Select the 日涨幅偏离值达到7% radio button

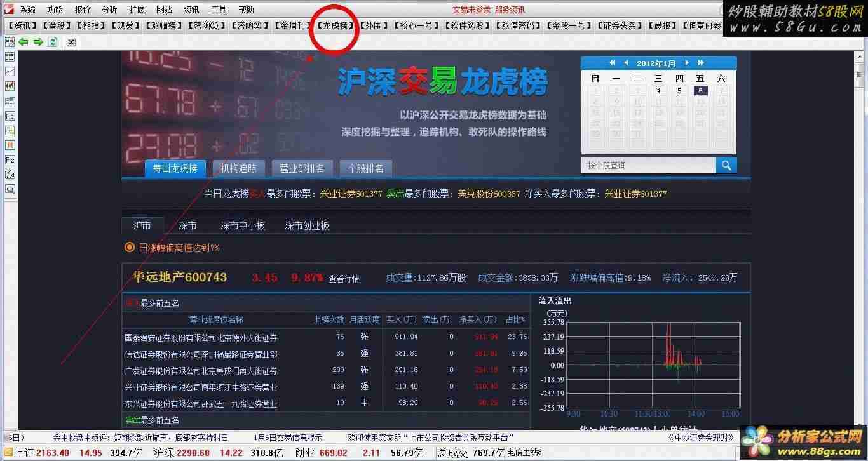(x=130, y=248)
